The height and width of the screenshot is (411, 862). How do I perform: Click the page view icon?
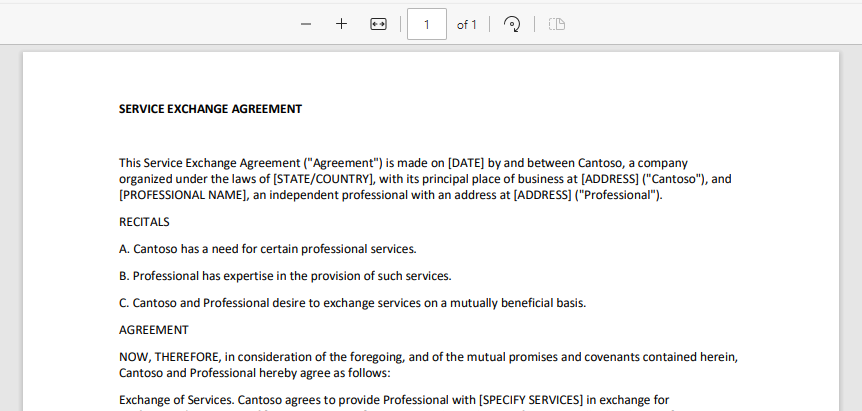pyautogui.click(x=557, y=24)
